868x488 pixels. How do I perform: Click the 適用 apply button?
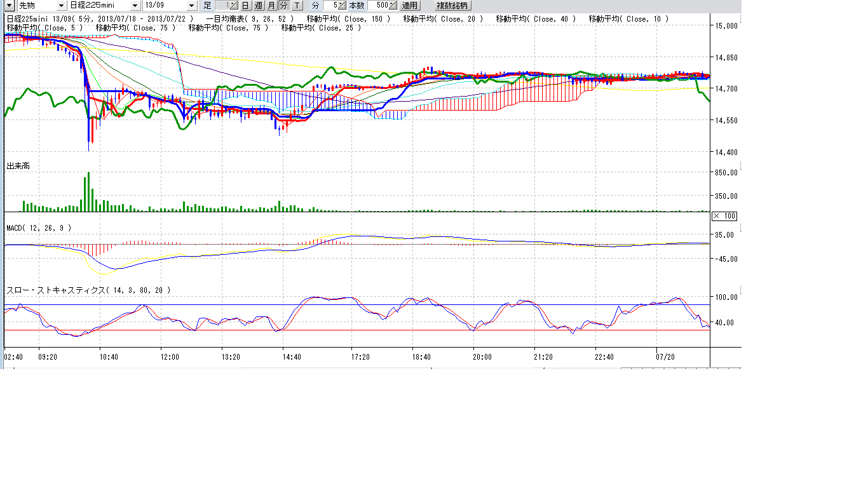point(410,6)
